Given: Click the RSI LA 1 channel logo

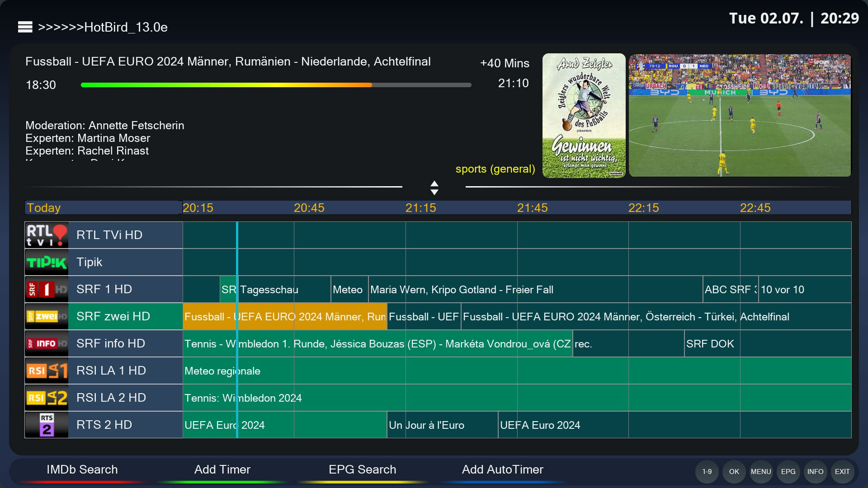Looking at the screenshot, I should click(x=47, y=371).
